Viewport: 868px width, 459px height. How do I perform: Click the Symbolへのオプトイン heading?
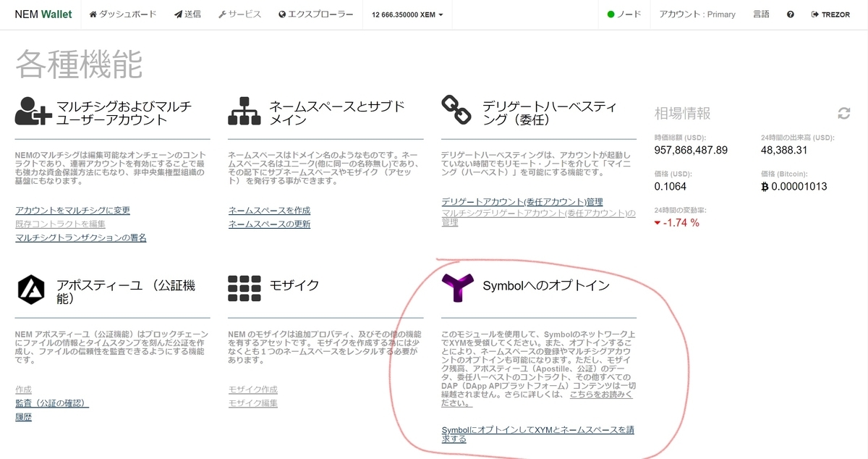coord(546,285)
